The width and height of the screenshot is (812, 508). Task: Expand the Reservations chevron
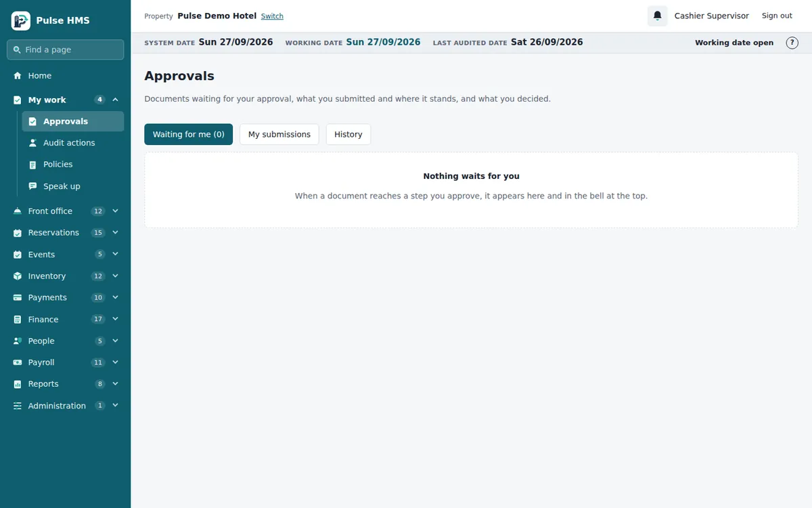point(115,232)
